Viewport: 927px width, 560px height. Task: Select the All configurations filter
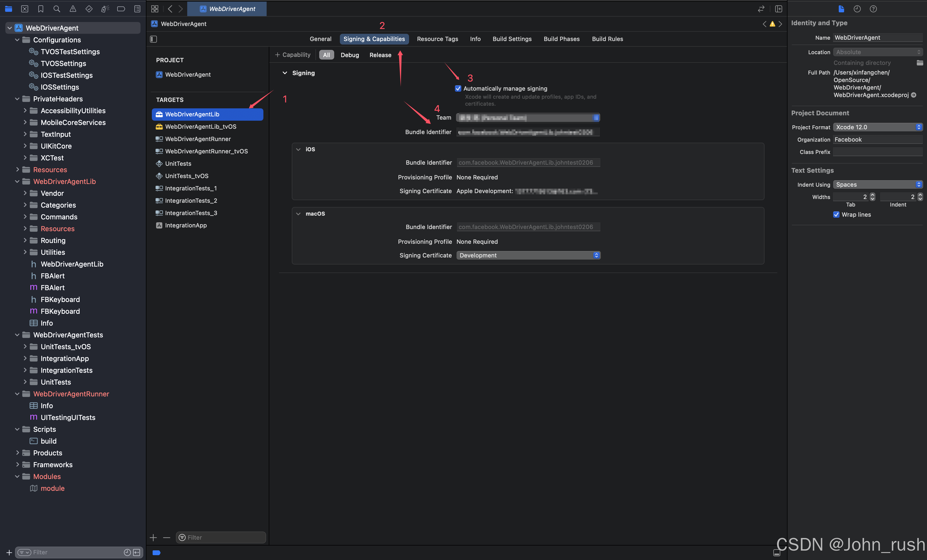click(x=326, y=55)
